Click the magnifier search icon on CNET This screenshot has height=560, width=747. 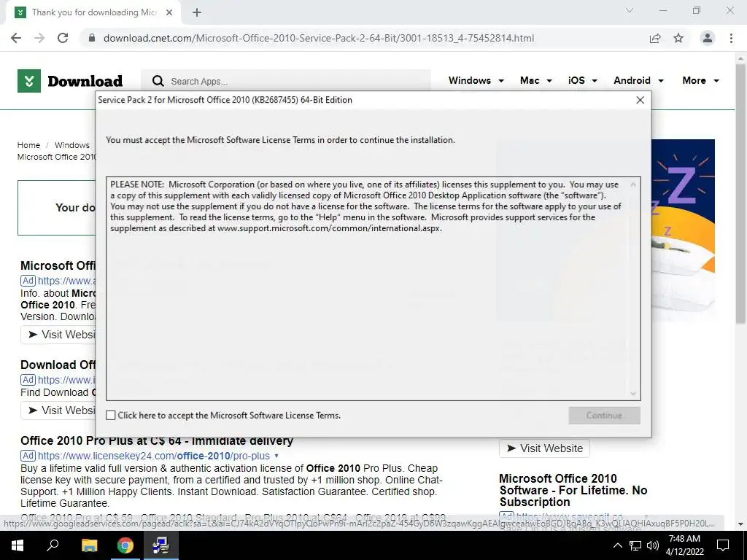tap(158, 81)
